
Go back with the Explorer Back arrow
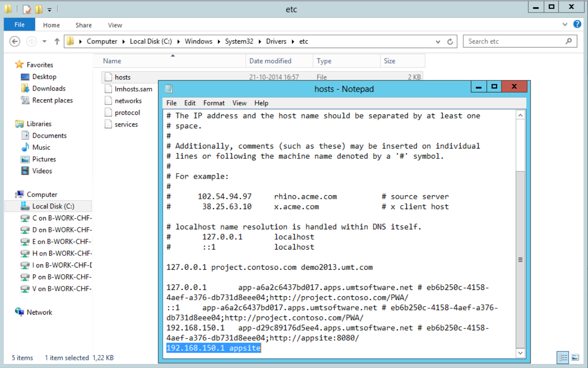pyautogui.click(x=15, y=41)
